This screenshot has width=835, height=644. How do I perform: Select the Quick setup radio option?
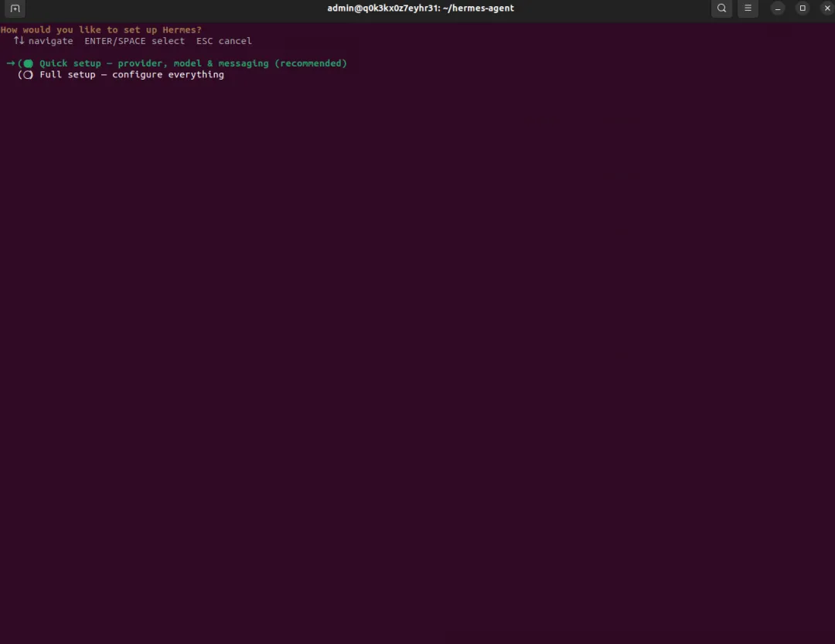(x=28, y=63)
